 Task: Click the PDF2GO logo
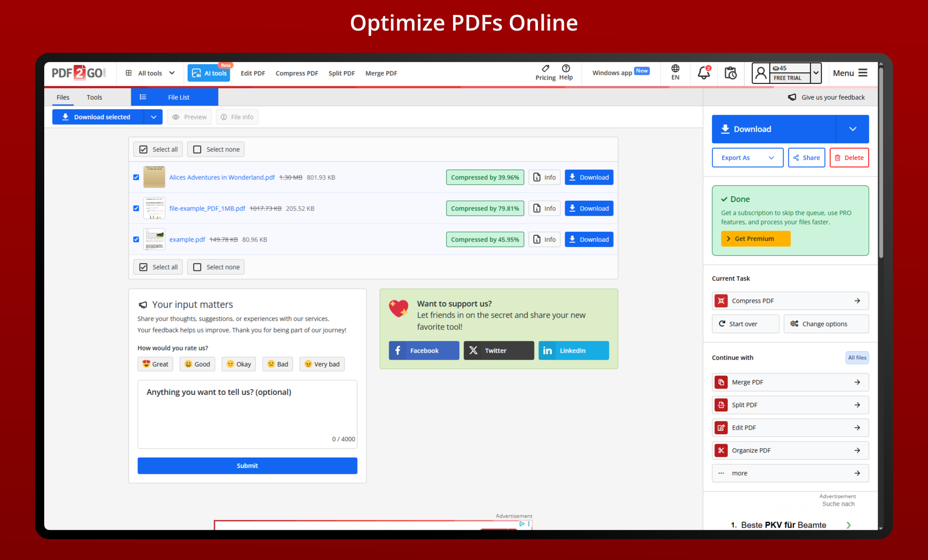79,73
